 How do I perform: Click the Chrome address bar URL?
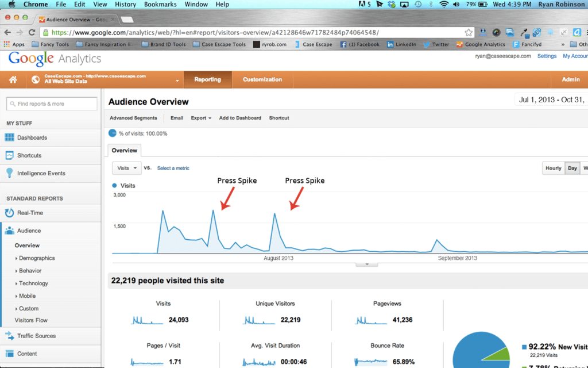click(x=215, y=33)
